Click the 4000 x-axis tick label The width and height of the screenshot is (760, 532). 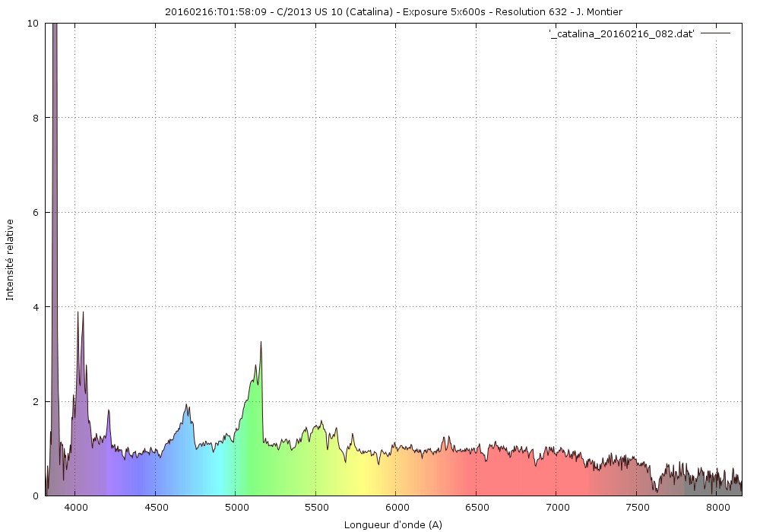[x=75, y=507]
